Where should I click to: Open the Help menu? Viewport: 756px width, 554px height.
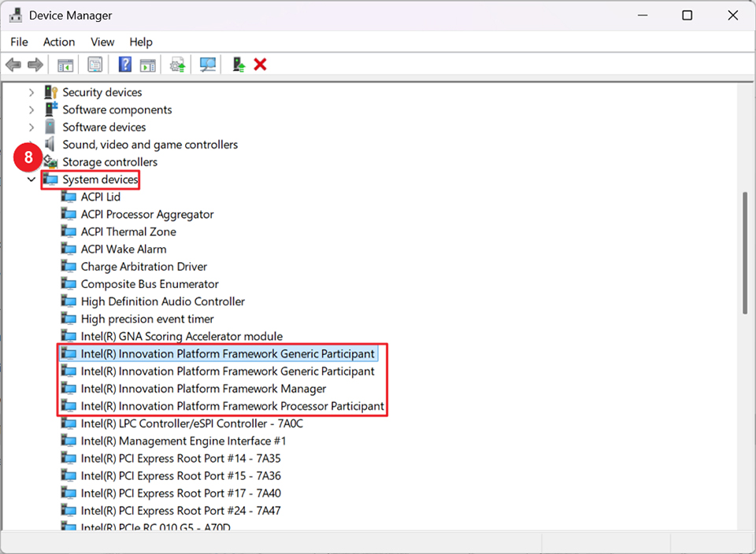(141, 42)
